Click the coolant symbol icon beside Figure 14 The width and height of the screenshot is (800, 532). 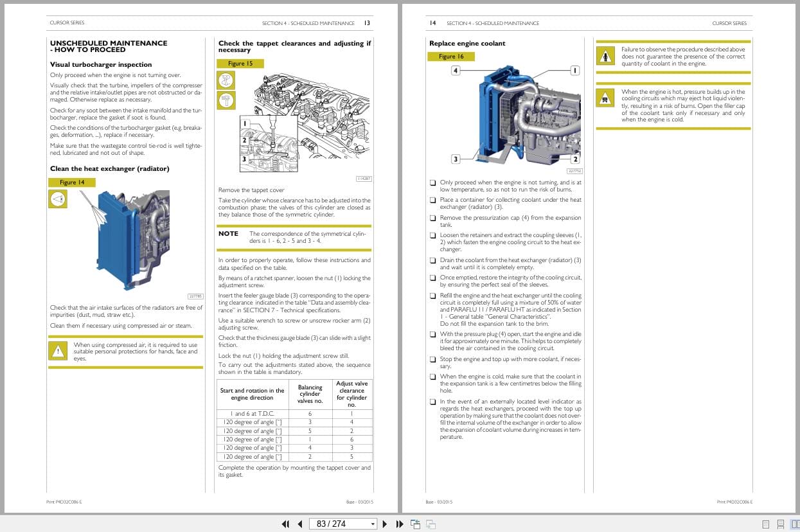point(58,199)
